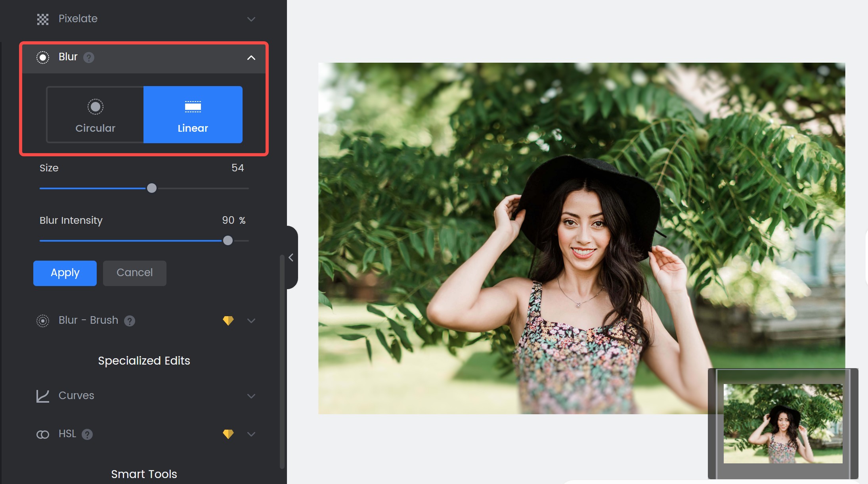Image resolution: width=868 pixels, height=484 pixels.
Task: Expand the Pixelate section
Action: coord(251,19)
